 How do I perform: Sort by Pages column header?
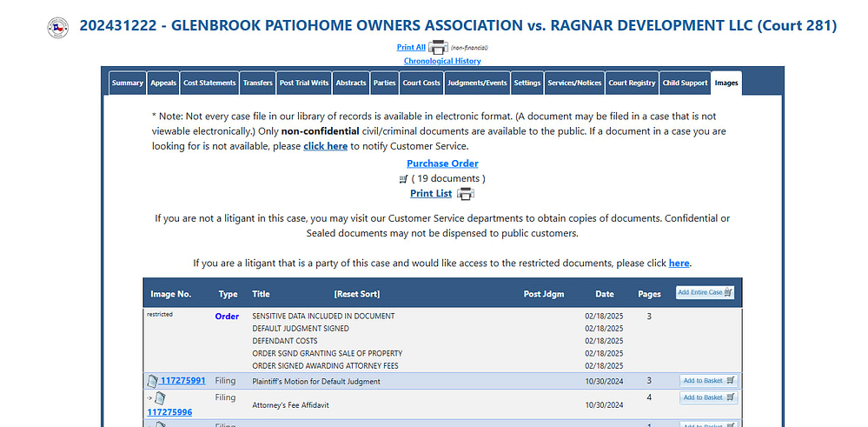[649, 294]
